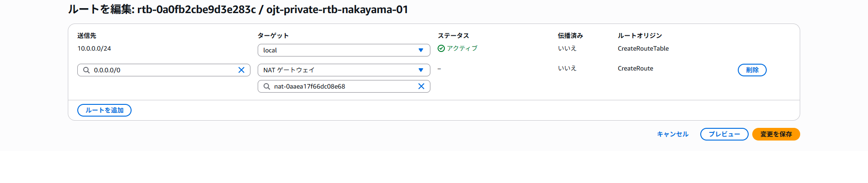The width and height of the screenshot is (868, 183).
Task: Click the CreateRouteTable route origin text
Action: click(x=643, y=48)
